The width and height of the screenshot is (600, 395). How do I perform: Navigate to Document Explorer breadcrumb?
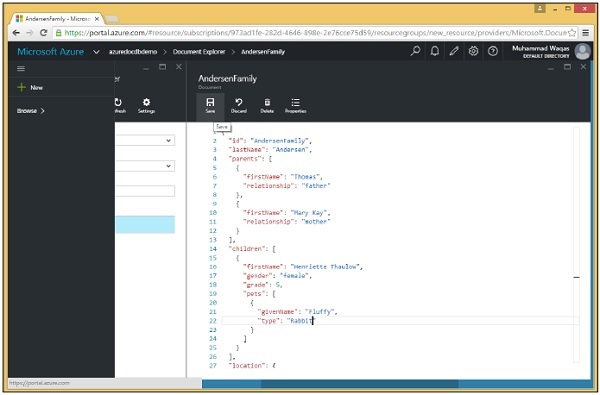tap(199, 52)
